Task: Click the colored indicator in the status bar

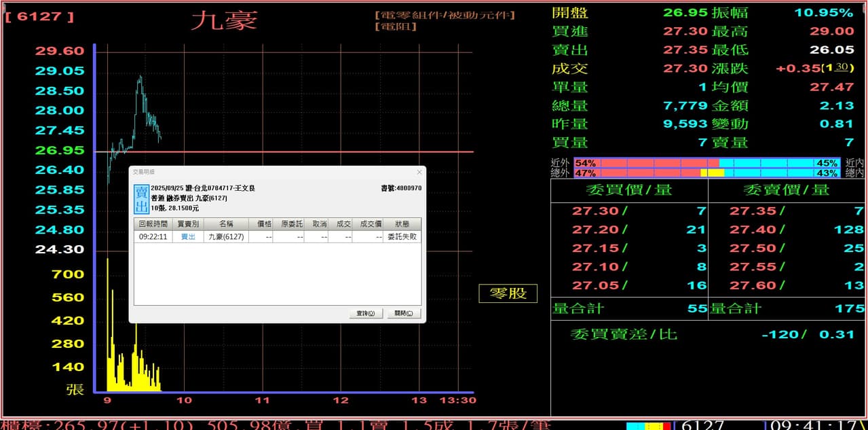Action: [649, 426]
